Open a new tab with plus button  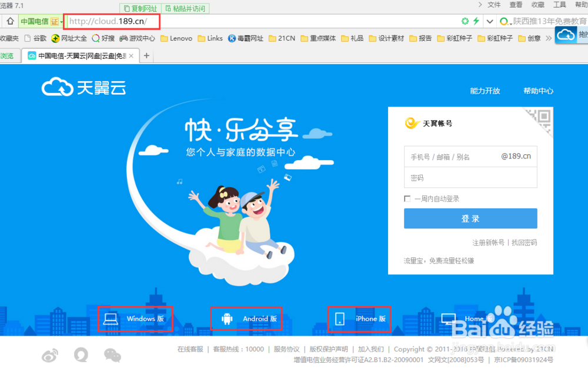point(146,55)
